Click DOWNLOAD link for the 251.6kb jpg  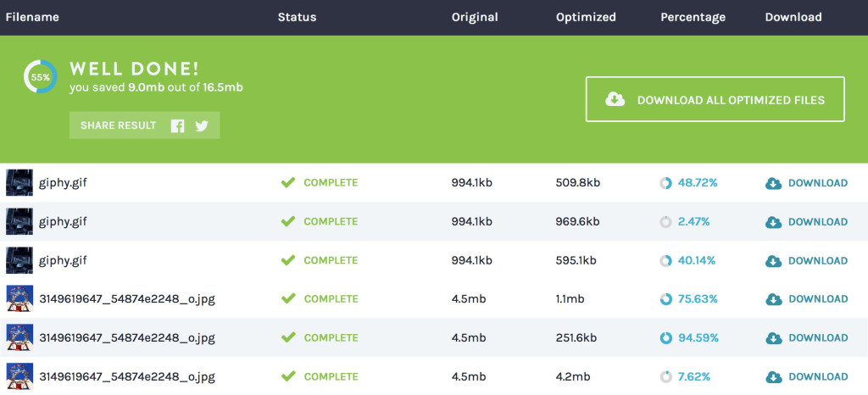point(818,338)
